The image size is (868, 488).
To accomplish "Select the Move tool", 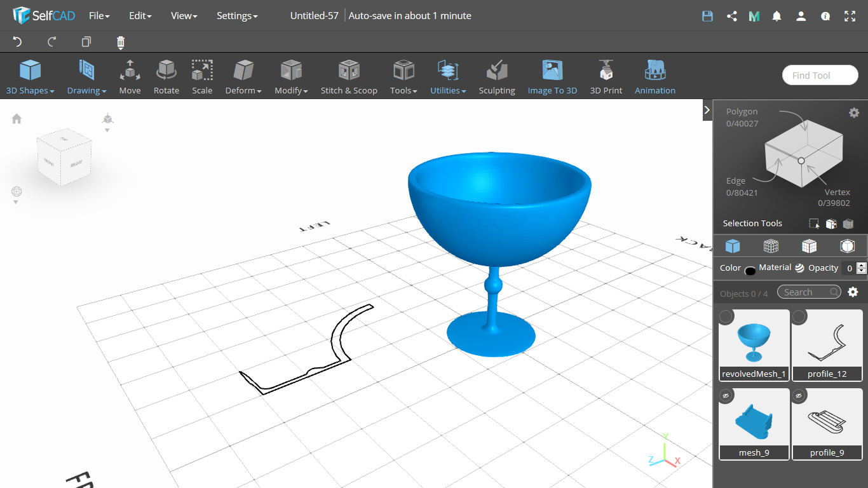I will tap(130, 78).
